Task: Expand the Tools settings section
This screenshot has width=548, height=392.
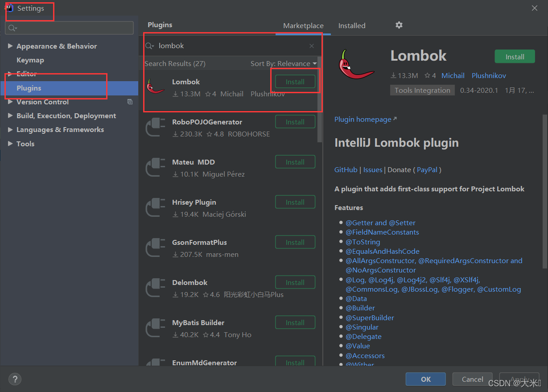Action: point(10,144)
